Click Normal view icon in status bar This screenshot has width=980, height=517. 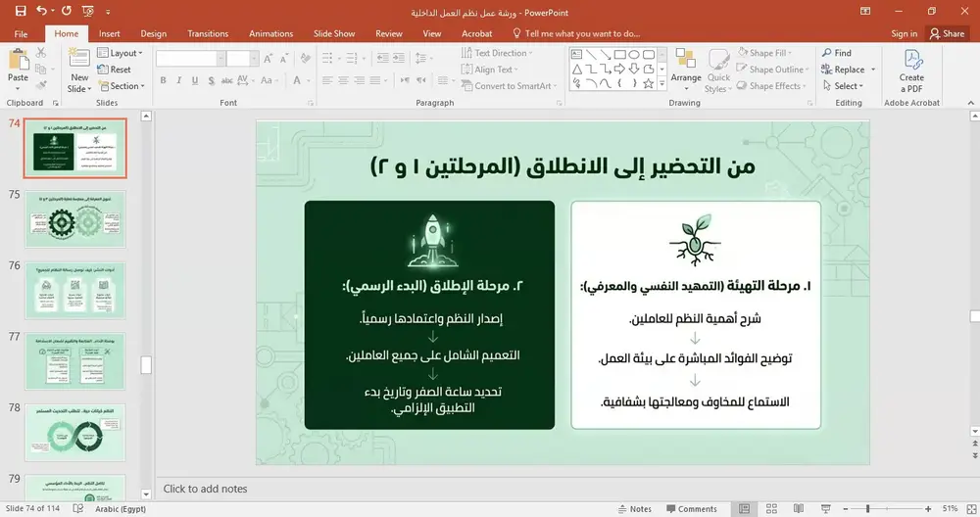[x=745, y=509]
